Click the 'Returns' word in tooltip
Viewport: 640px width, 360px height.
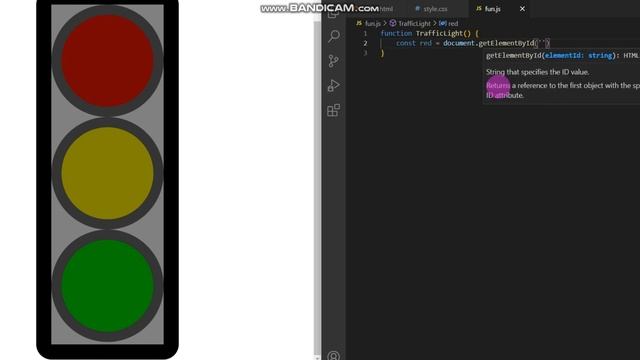[x=498, y=85]
